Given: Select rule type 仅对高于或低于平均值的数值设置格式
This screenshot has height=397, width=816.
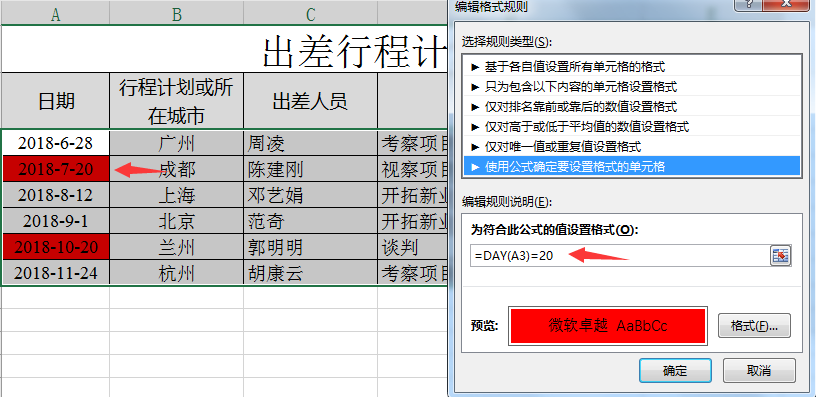Looking at the screenshot, I should pyautogui.click(x=631, y=126).
